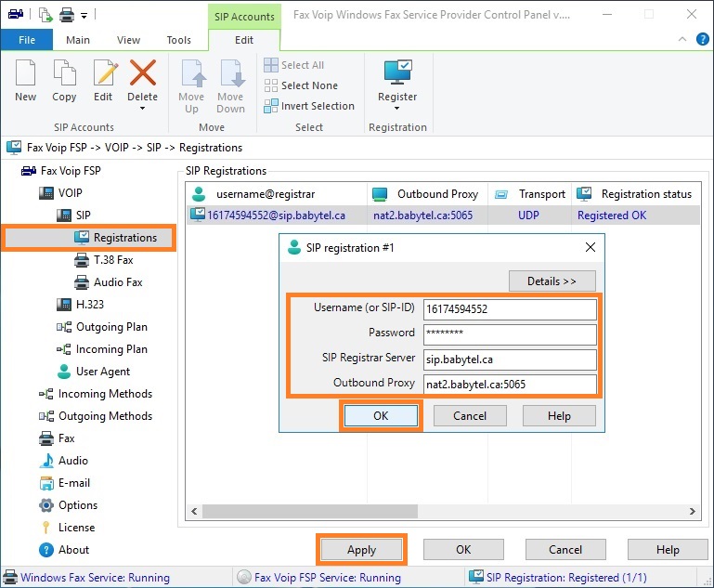714x588 pixels.
Task: Select the Fax Voip FSP root node
Action: 61,171
